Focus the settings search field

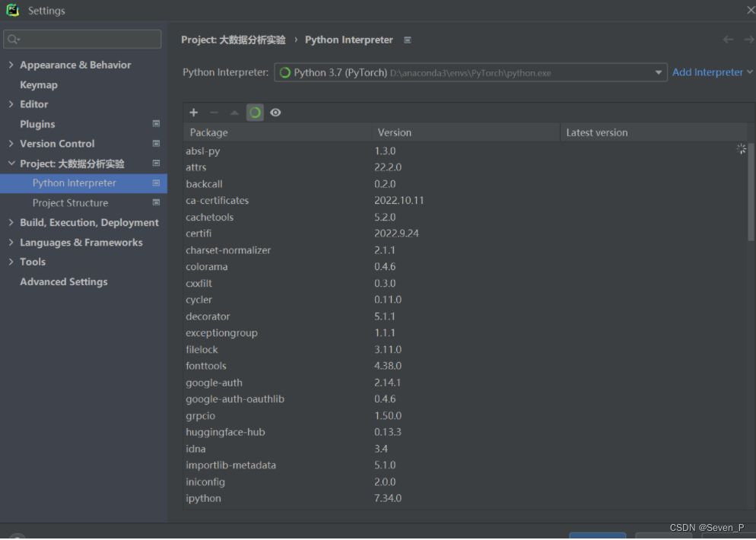[x=82, y=39]
